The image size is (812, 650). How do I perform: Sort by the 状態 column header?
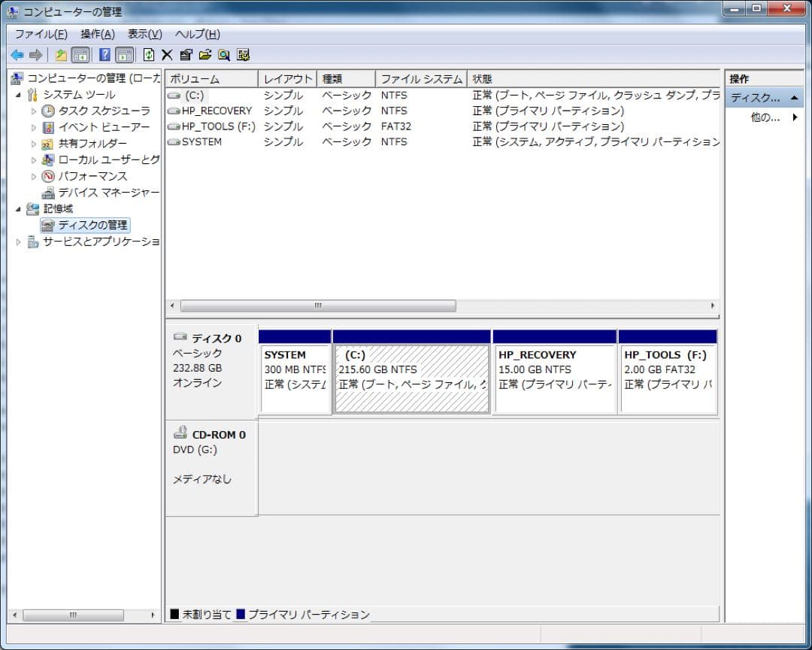(593, 79)
